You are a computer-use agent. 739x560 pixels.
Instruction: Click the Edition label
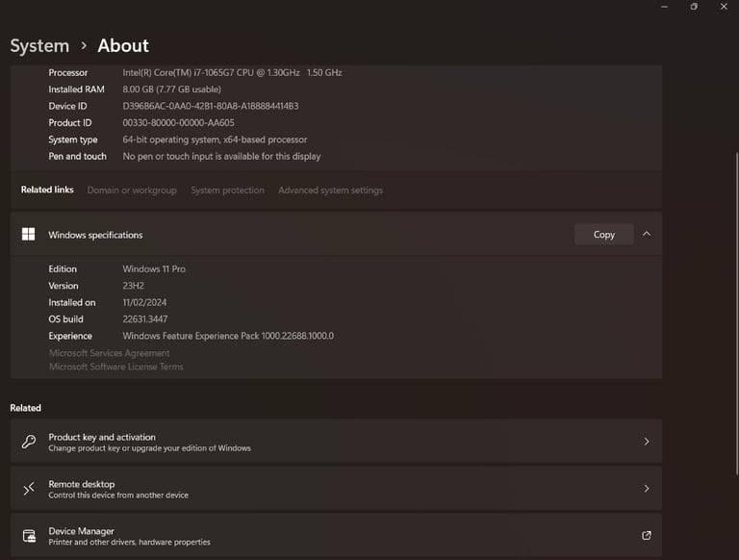pyautogui.click(x=63, y=268)
